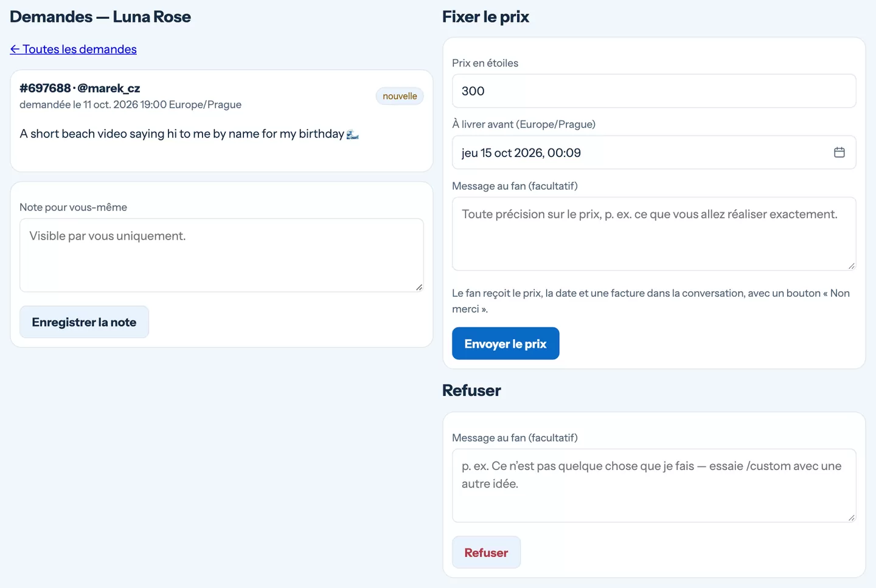Focus the À livrer avant date field
Image resolution: width=876 pixels, height=588 pixels.
coord(654,153)
